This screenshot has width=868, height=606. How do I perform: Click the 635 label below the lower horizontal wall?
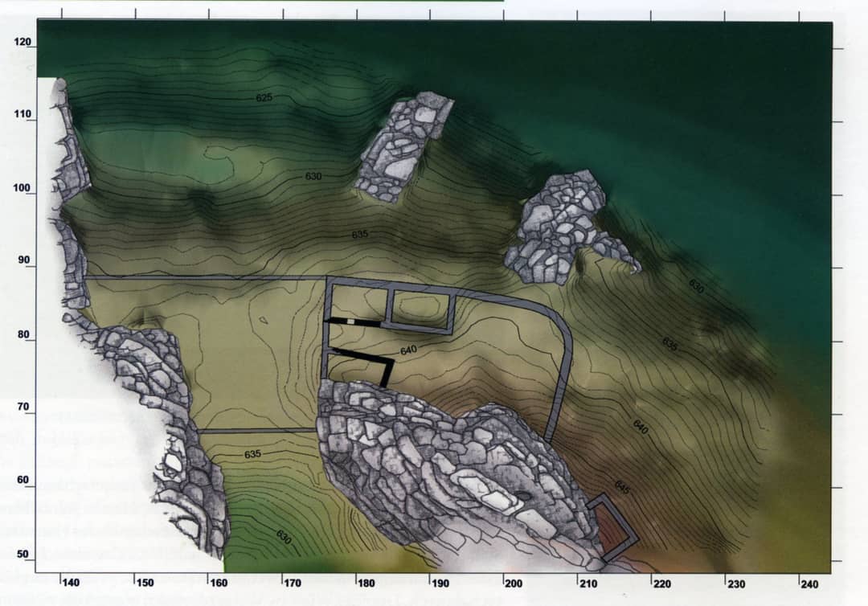[252, 454]
